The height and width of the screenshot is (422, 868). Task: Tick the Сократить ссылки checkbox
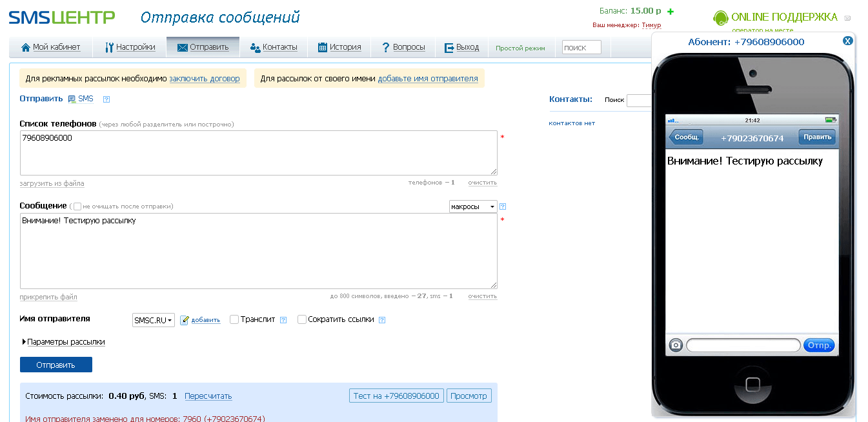tap(301, 319)
